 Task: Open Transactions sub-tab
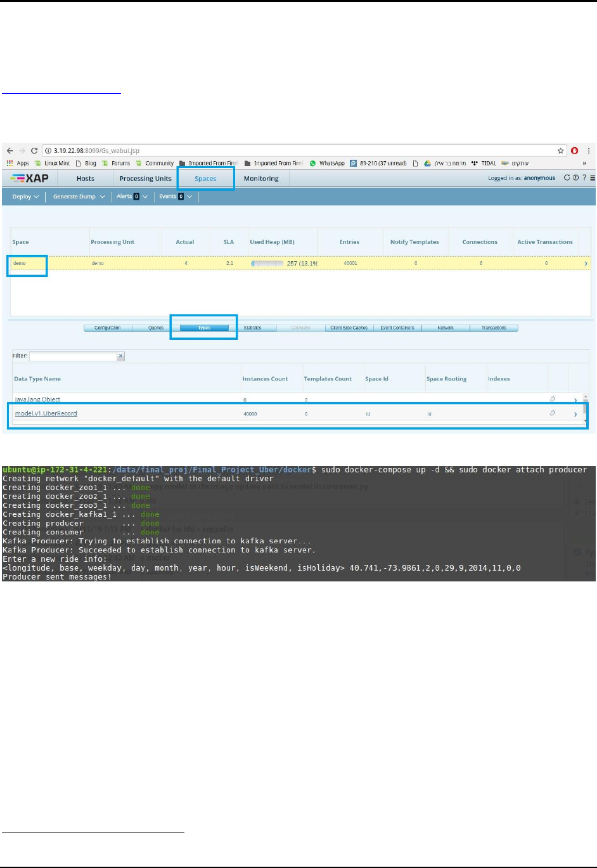(494, 328)
